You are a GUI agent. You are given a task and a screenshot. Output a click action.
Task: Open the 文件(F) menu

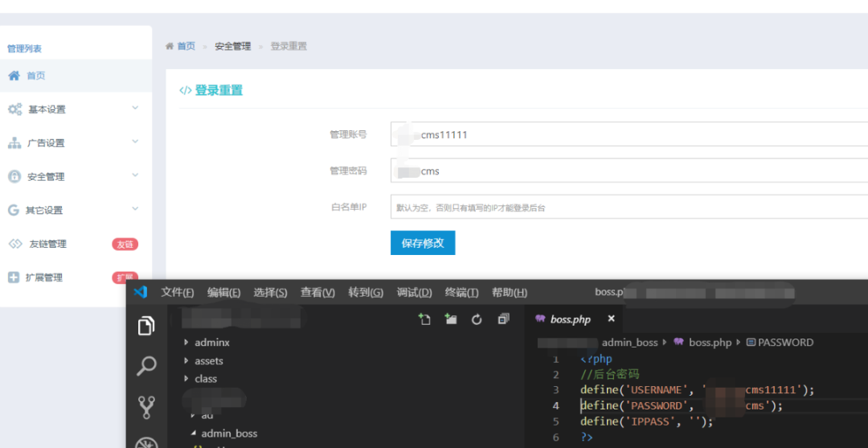click(177, 293)
